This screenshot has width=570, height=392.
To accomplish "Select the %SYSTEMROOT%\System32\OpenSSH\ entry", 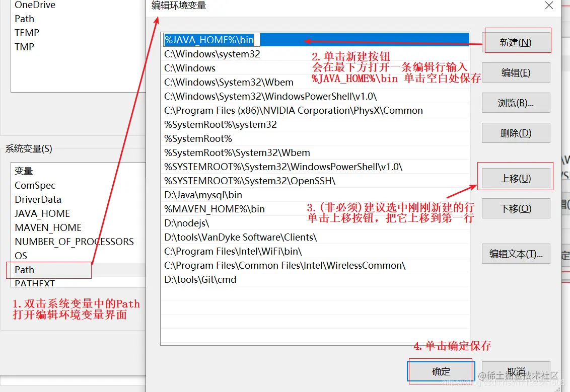I will pyautogui.click(x=315, y=181).
